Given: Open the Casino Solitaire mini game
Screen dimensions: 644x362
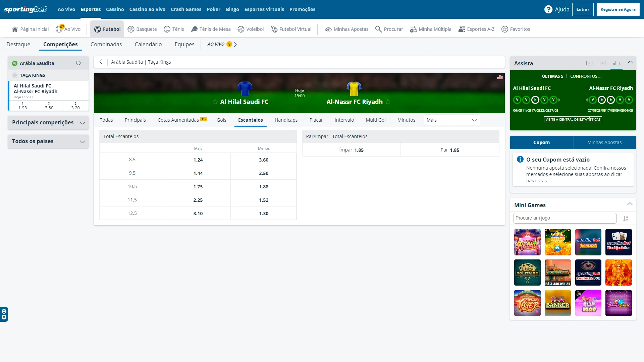Looking at the screenshot, I should [527, 273].
